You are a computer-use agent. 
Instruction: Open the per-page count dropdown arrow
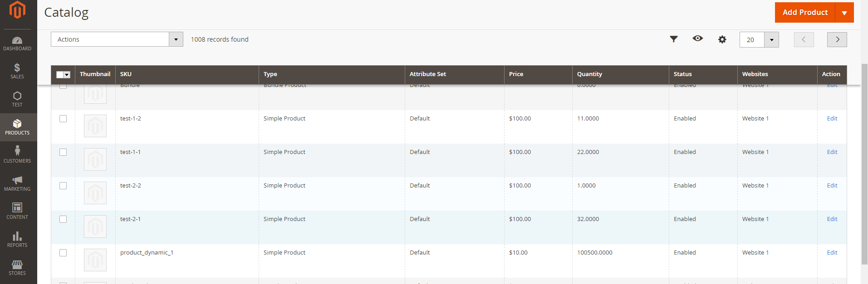pyautogui.click(x=771, y=40)
